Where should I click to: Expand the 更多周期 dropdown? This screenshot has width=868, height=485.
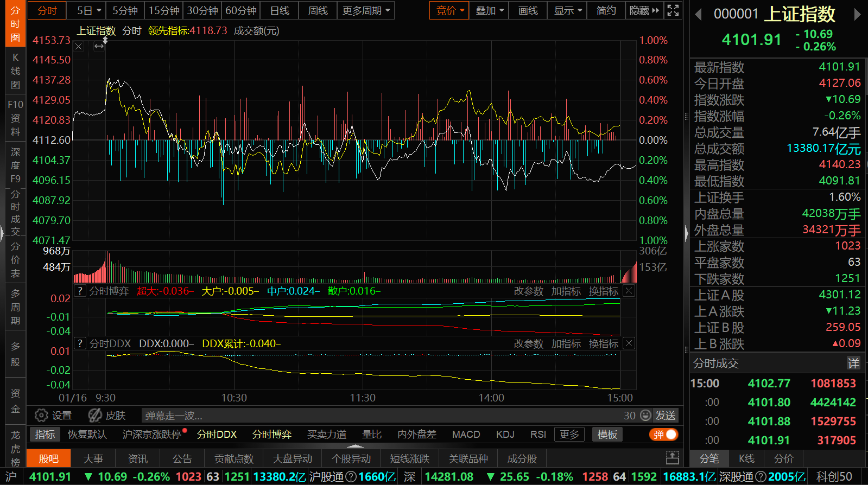click(366, 10)
